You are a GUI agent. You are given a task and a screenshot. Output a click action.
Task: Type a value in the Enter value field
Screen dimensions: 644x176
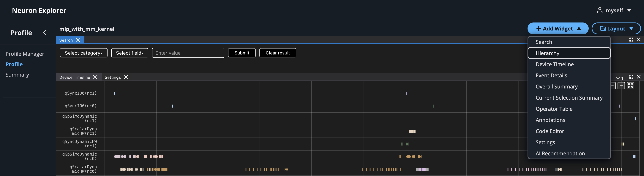(x=188, y=53)
